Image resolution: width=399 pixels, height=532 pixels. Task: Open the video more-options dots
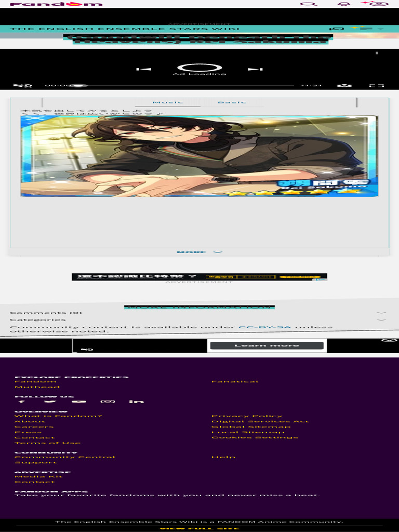377,53
